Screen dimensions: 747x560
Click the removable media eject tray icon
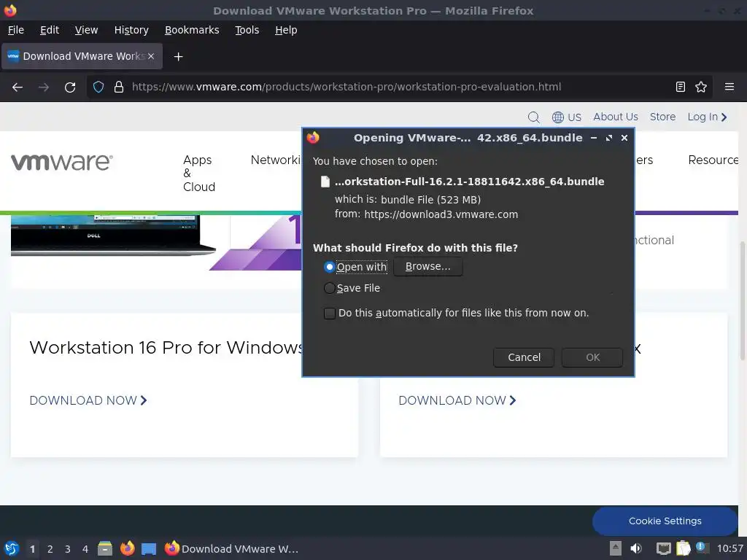pyautogui.click(x=616, y=548)
